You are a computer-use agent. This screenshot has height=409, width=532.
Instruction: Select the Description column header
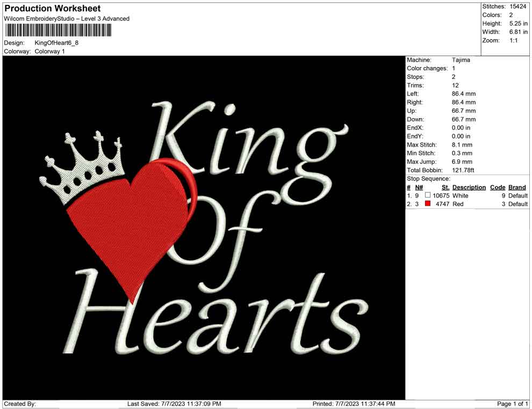coord(469,187)
